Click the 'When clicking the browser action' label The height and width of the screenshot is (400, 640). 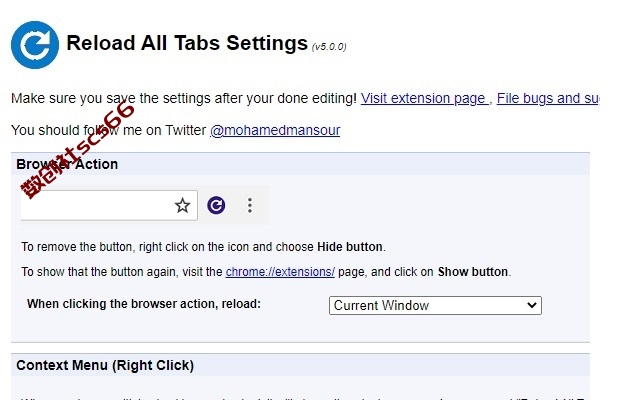(x=144, y=304)
